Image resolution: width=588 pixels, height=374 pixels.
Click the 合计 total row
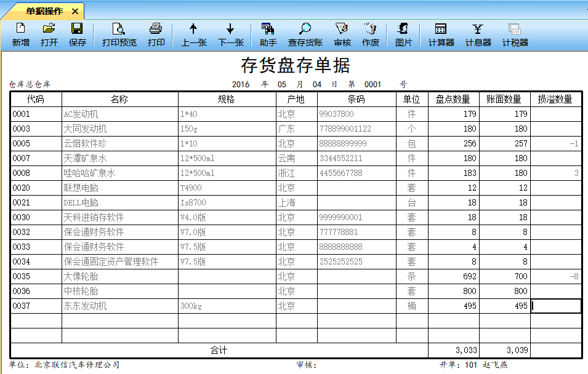click(219, 349)
